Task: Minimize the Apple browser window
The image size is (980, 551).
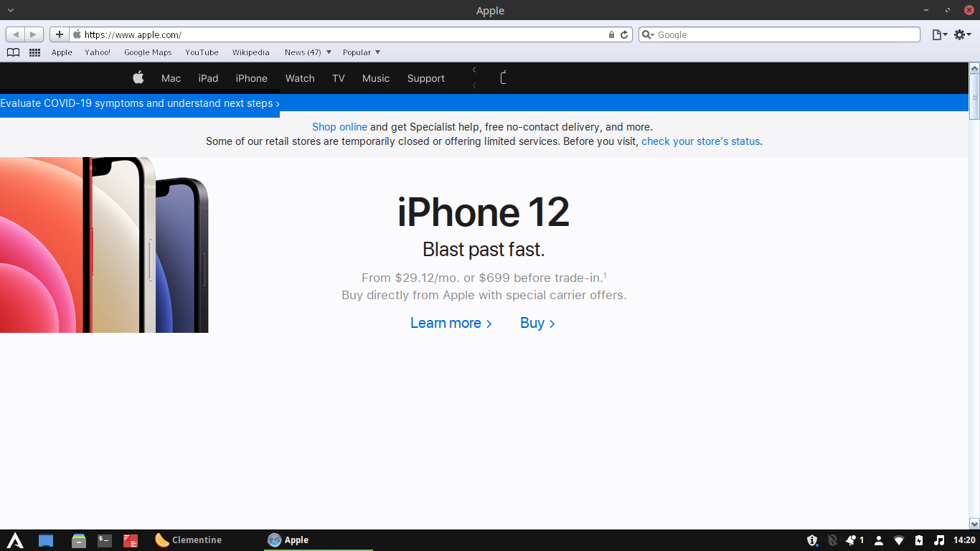Action: tap(927, 10)
